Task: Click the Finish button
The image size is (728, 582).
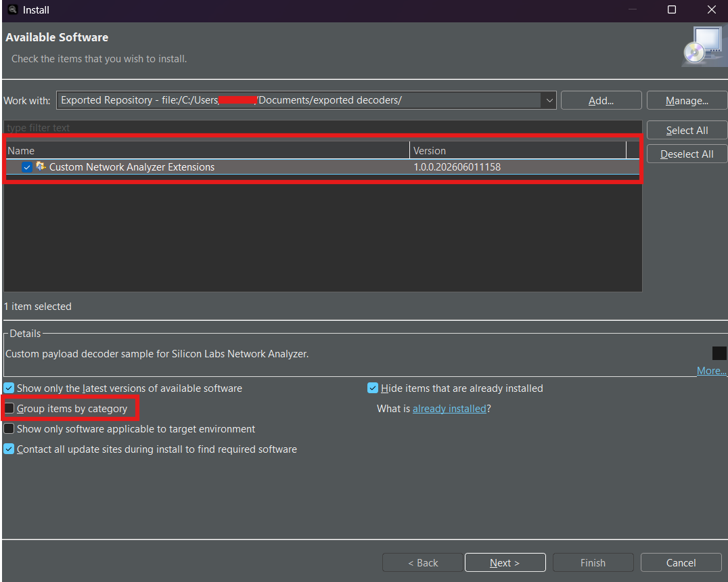Action: (x=593, y=562)
